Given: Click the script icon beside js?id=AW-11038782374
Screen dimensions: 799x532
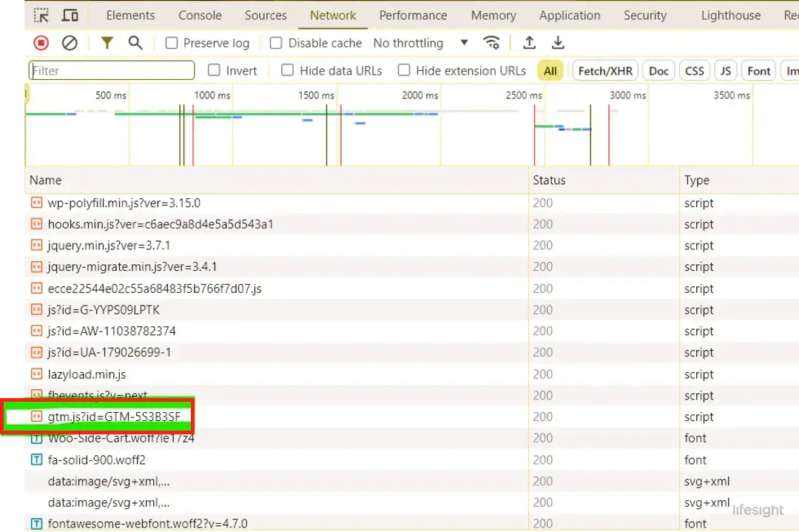Looking at the screenshot, I should click(36, 331).
